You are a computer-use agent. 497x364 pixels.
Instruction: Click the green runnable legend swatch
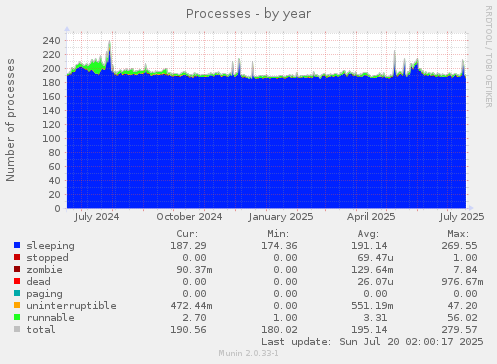tap(17, 317)
